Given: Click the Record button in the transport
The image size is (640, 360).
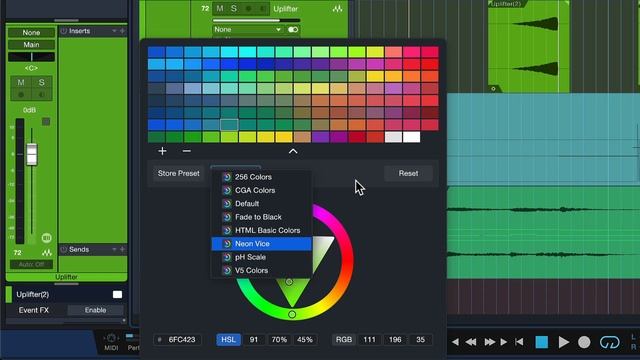Looking at the screenshot, I should (584, 342).
